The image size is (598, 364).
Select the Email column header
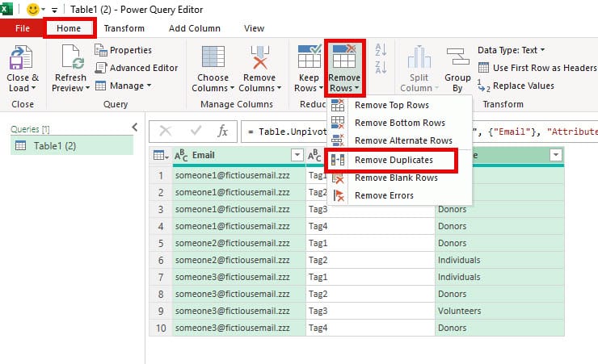[x=238, y=155]
